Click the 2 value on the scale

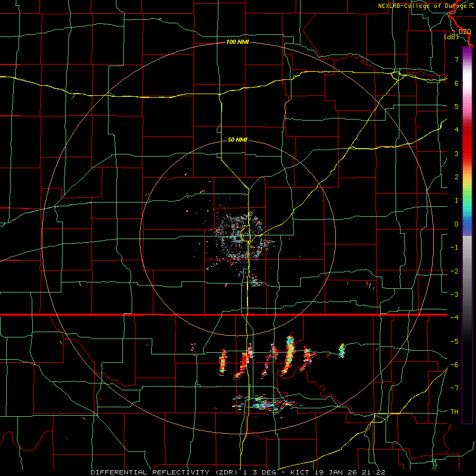click(x=456, y=177)
